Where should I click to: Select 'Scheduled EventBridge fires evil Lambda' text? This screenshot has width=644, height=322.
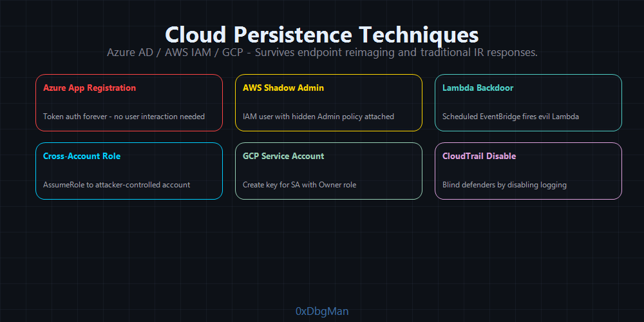pyautogui.click(x=511, y=117)
